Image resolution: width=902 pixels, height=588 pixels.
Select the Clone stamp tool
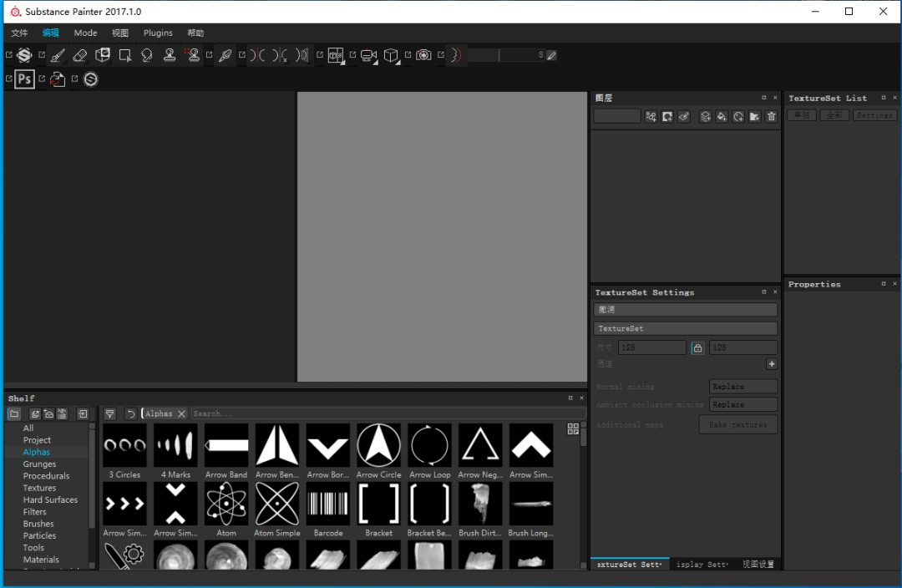click(x=169, y=55)
